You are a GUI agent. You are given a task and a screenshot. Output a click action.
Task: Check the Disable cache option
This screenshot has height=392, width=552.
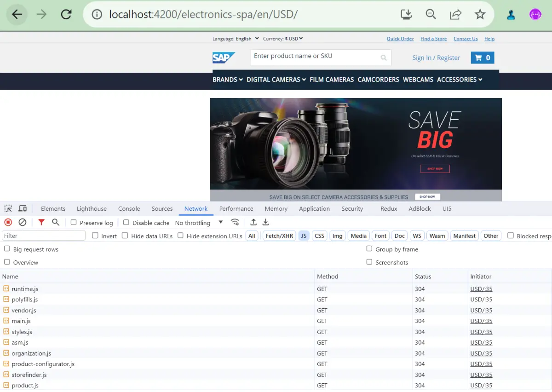point(126,222)
